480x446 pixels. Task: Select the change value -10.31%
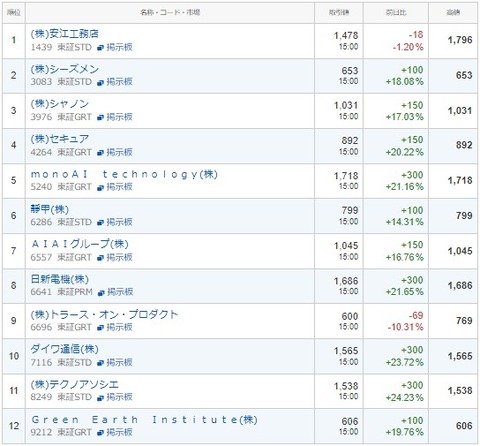406,327
